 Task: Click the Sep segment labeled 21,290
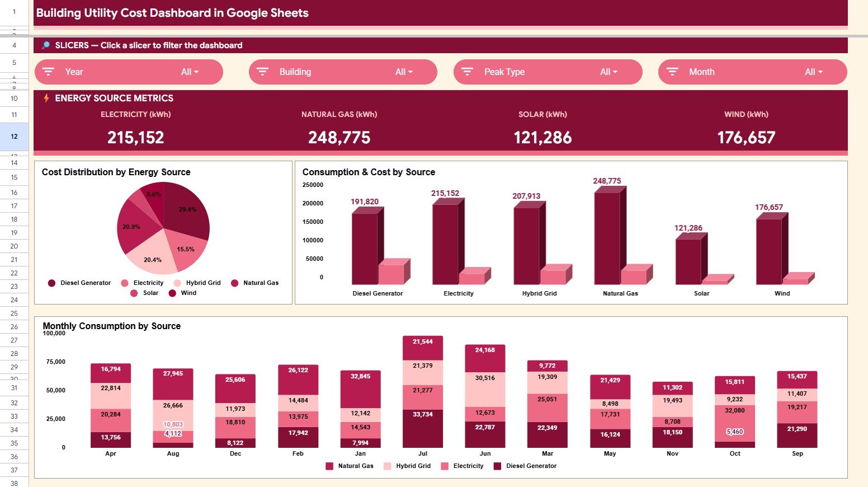[x=797, y=436]
